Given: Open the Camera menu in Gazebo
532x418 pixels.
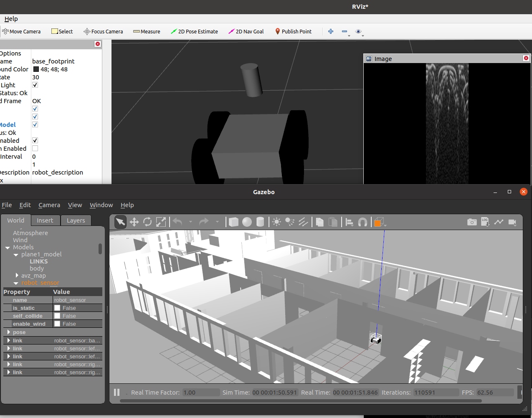Looking at the screenshot, I should (49, 205).
